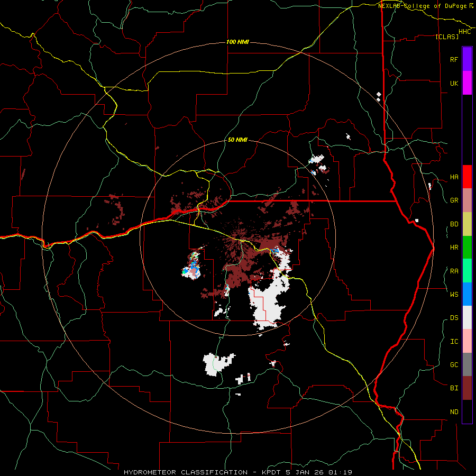476x476 pixels.
Task: Click the magenta UK color swatch
Action: [x=467, y=83]
